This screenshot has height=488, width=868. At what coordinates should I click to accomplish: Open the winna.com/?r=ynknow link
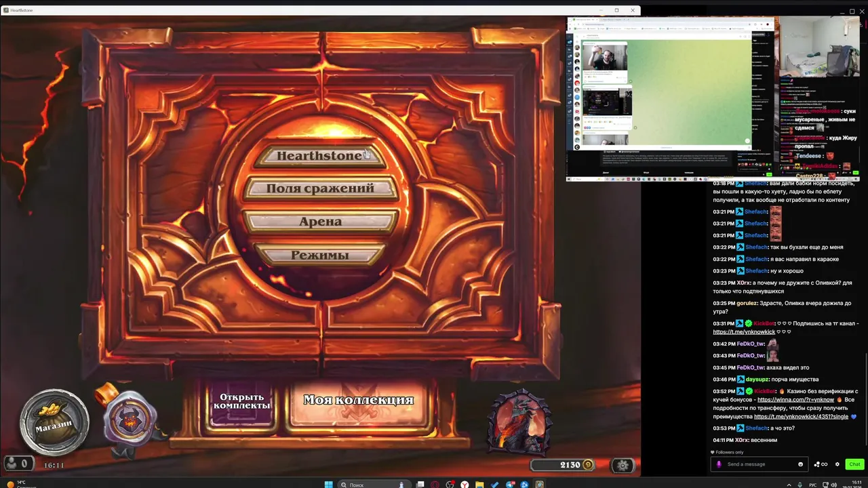click(x=796, y=400)
